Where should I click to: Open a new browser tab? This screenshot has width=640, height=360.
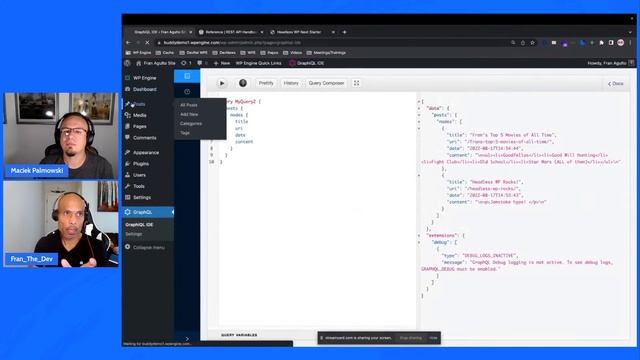[x=344, y=32]
